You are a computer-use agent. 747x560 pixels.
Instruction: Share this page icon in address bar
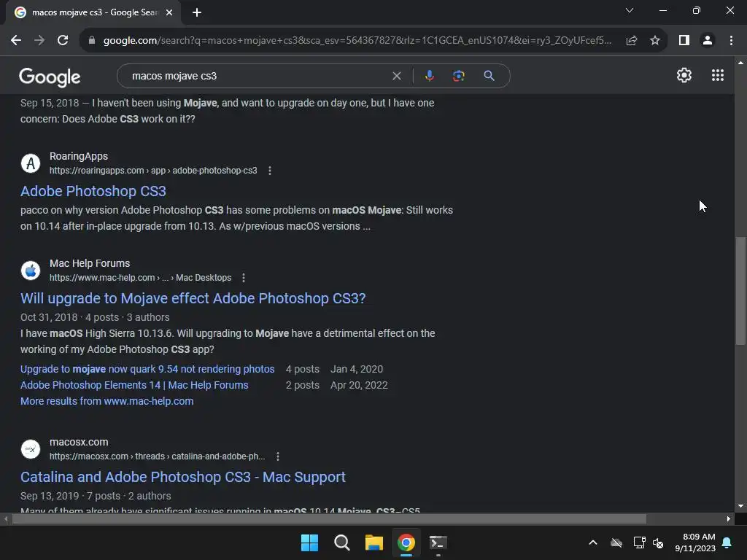coord(632,41)
